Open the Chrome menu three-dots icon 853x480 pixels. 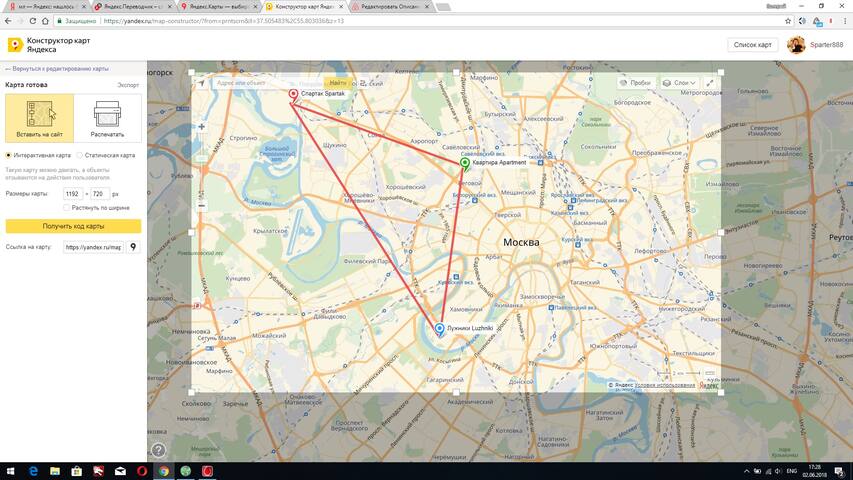(845, 21)
